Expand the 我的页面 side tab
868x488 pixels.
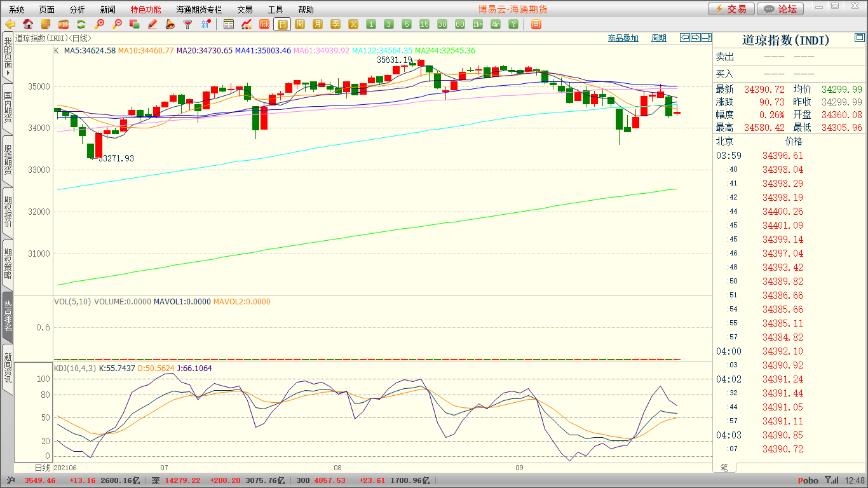pyautogui.click(x=8, y=57)
